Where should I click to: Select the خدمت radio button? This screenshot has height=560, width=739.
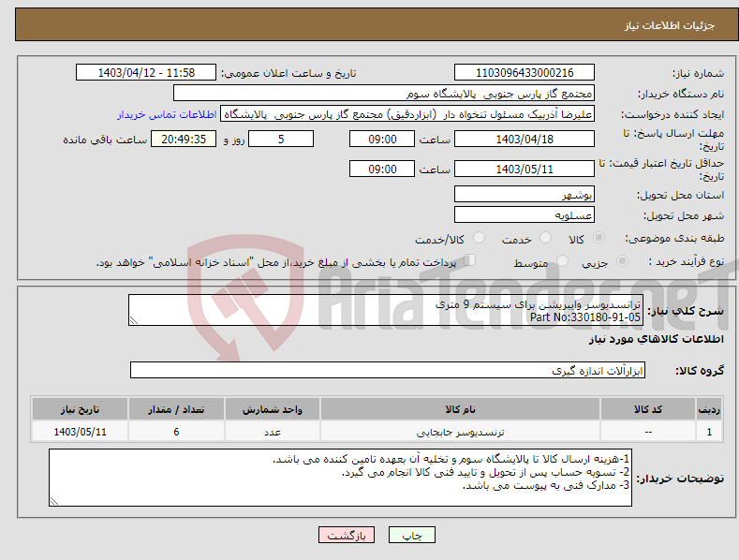pyautogui.click(x=545, y=238)
